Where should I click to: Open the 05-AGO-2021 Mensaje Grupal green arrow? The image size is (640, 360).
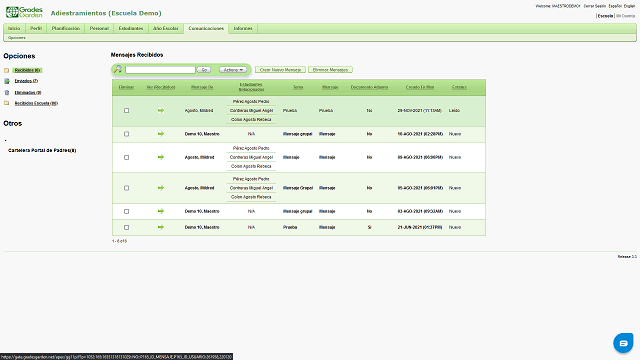click(161, 188)
